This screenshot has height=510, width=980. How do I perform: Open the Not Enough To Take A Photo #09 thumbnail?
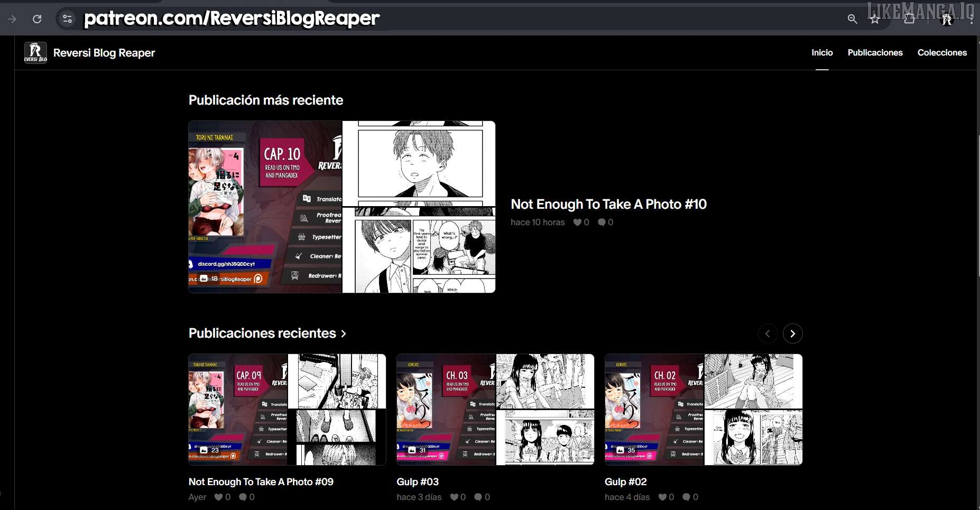pos(287,410)
